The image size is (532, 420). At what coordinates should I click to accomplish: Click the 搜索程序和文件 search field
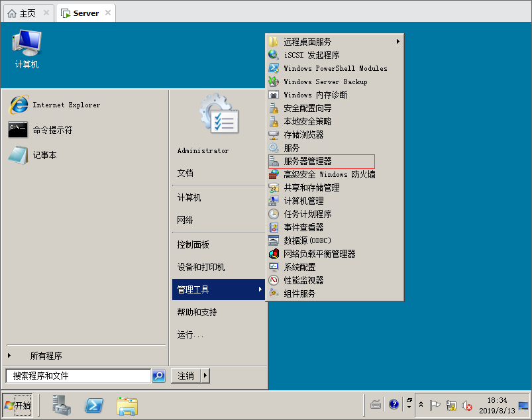(x=80, y=376)
